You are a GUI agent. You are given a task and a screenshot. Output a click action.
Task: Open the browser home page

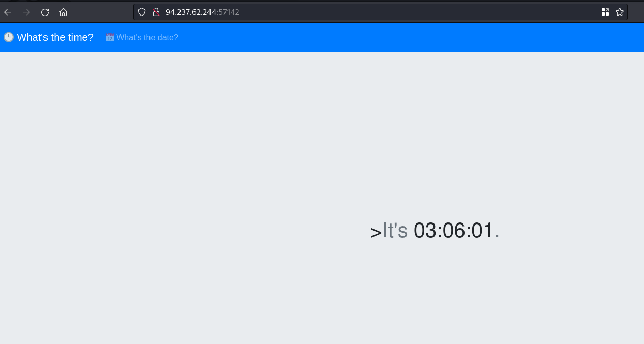64,12
